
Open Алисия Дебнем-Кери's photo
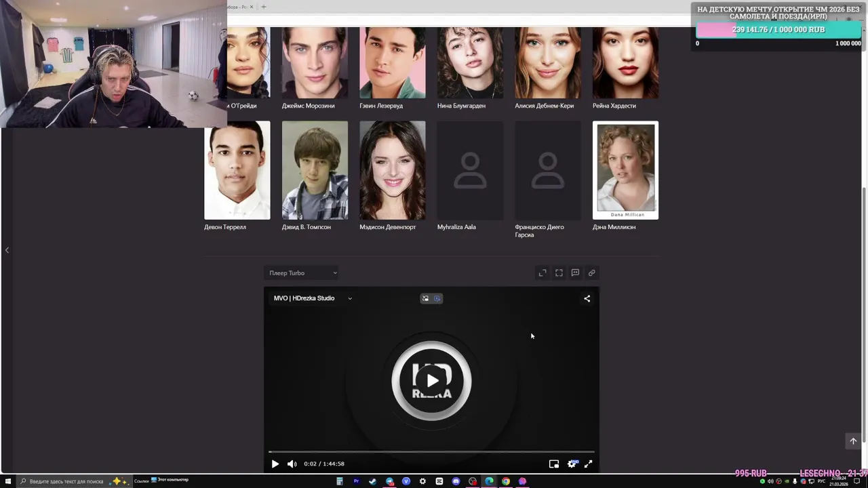pos(548,62)
